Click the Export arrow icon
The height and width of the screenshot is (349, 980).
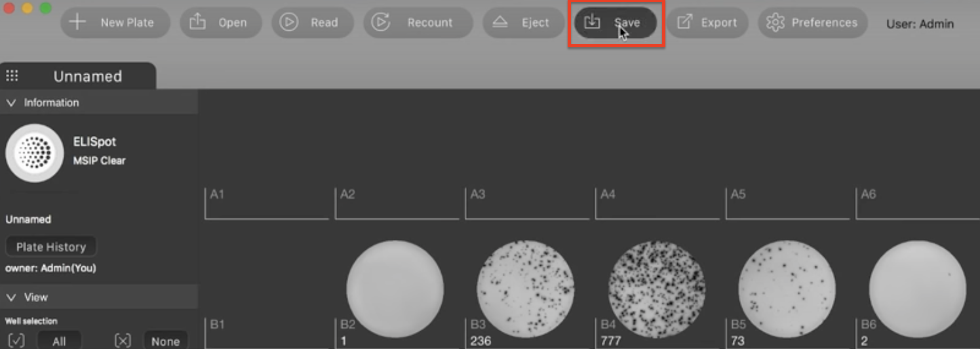point(684,22)
